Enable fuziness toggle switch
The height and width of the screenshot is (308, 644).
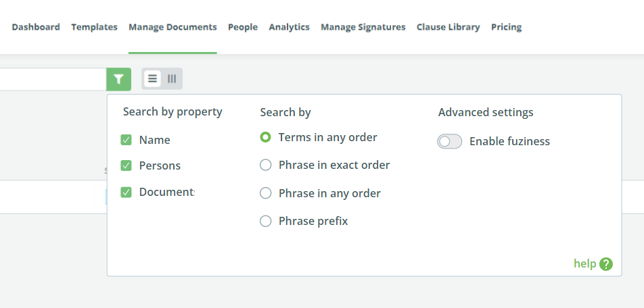(x=449, y=141)
